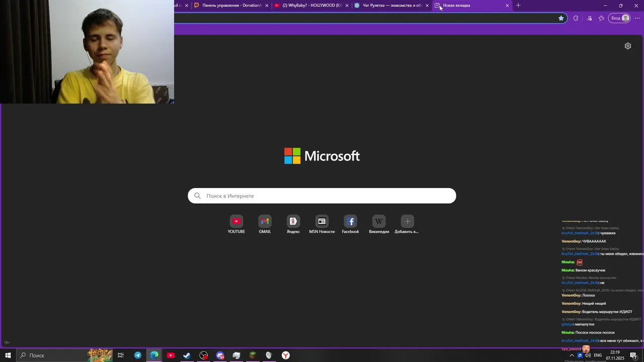Image resolution: width=644 pixels, height=362 pixels.
Task: Click the add shortcut plus tile
Action: click(x=407, y=225)
